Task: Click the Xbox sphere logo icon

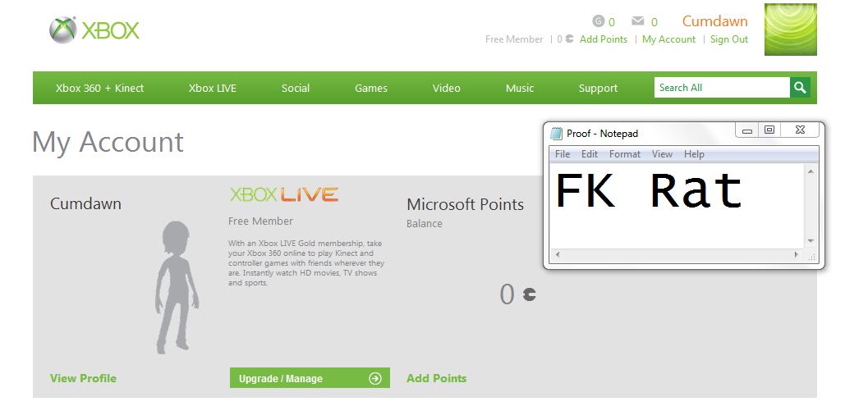Action: 62,30
